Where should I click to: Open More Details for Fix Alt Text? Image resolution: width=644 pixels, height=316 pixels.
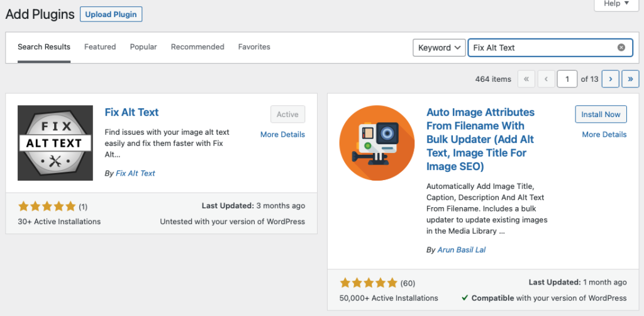282,134
